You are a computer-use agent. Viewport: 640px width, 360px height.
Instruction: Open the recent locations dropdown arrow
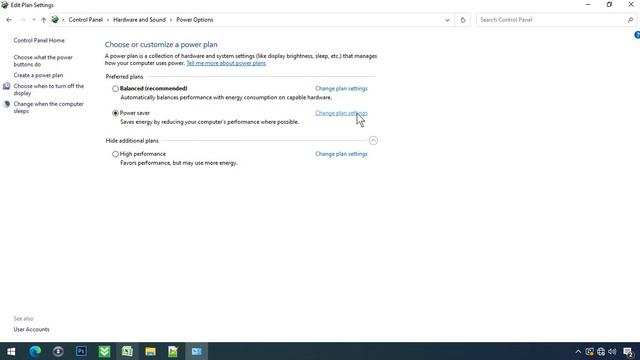click(x=34, y=20)
